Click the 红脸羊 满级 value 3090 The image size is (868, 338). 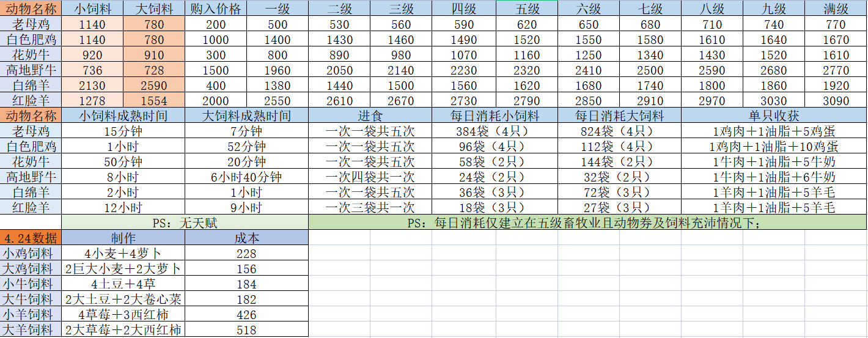click(x=836, y=100)
